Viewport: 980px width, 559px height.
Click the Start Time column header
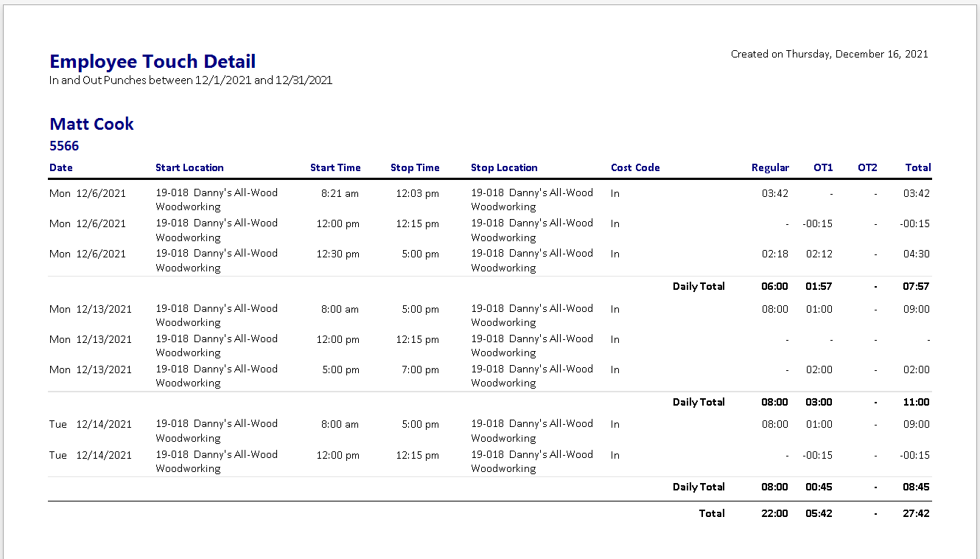[335, 167]
